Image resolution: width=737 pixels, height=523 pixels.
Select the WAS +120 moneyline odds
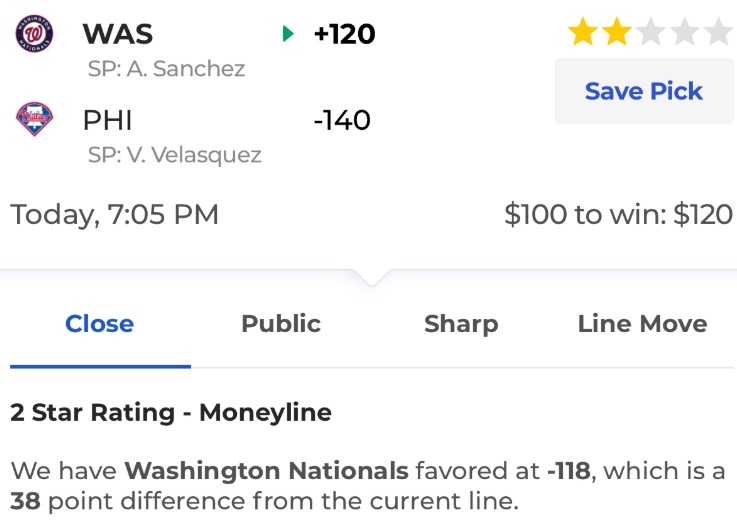pyautogui.click(x=345, y=34)
